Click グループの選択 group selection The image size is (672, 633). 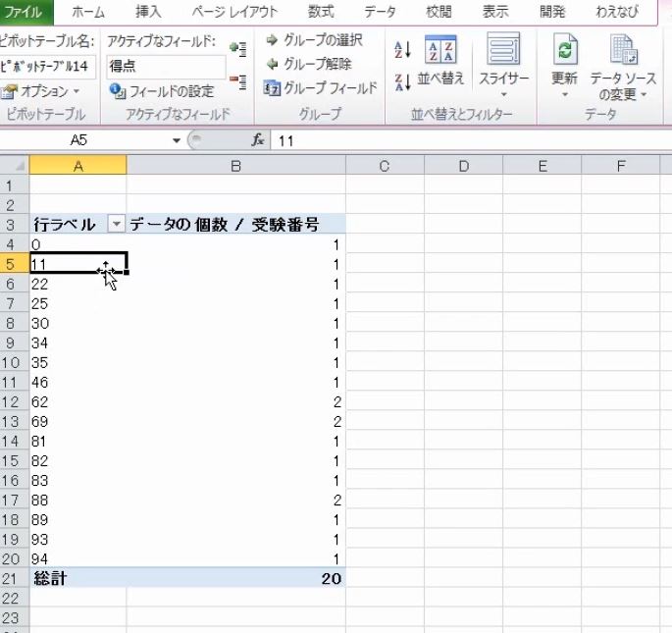pyautogui.click(x=315, y=40)
